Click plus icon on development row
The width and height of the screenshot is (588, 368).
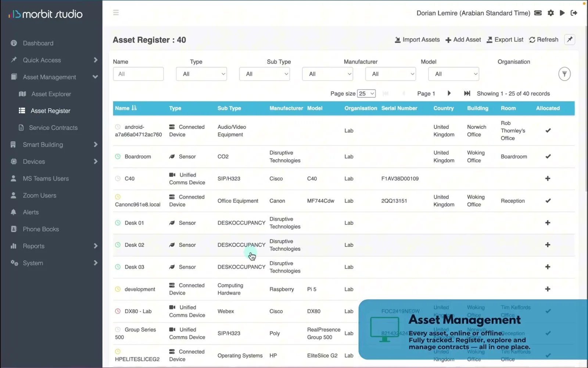pyautogui.click(x=548, y=289)
